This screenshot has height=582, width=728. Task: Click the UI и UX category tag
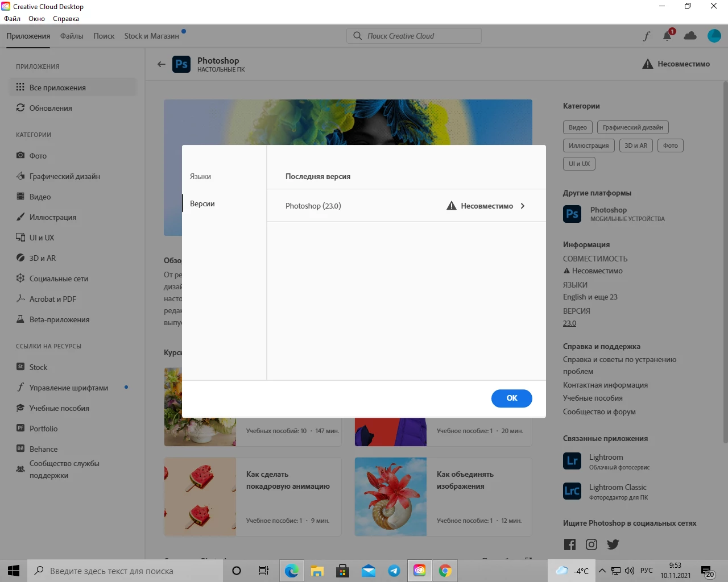coord(579,164)
